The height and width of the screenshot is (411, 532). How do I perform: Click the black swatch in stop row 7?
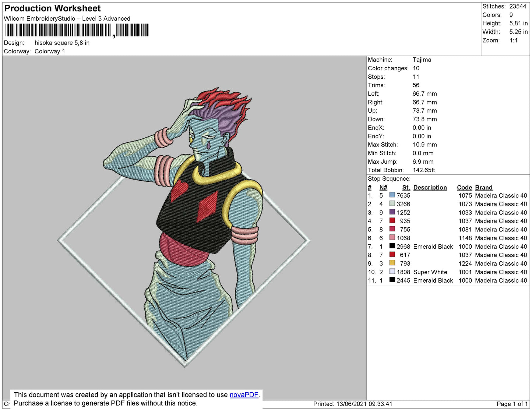[392, 246]
